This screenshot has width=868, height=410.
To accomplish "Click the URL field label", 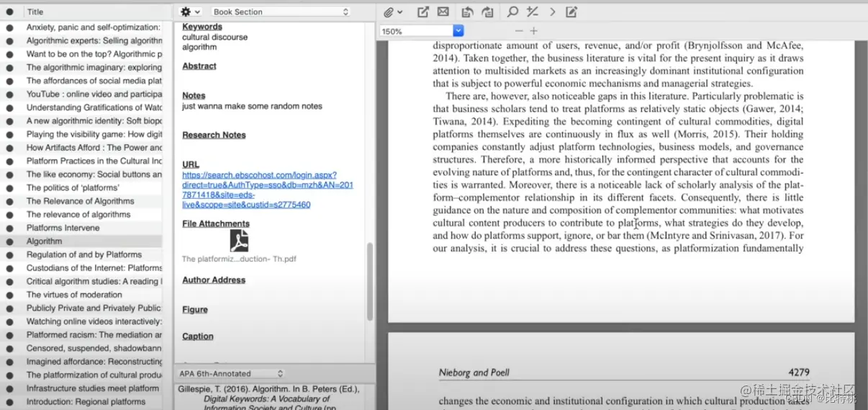I will [191, 164].
